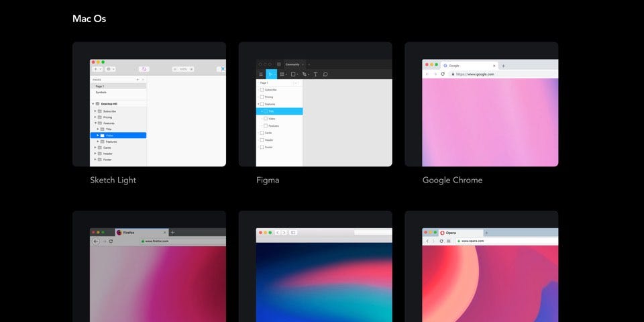
Task: Click the purple symbol icon in Sketch toolbar
Action: 144,69
